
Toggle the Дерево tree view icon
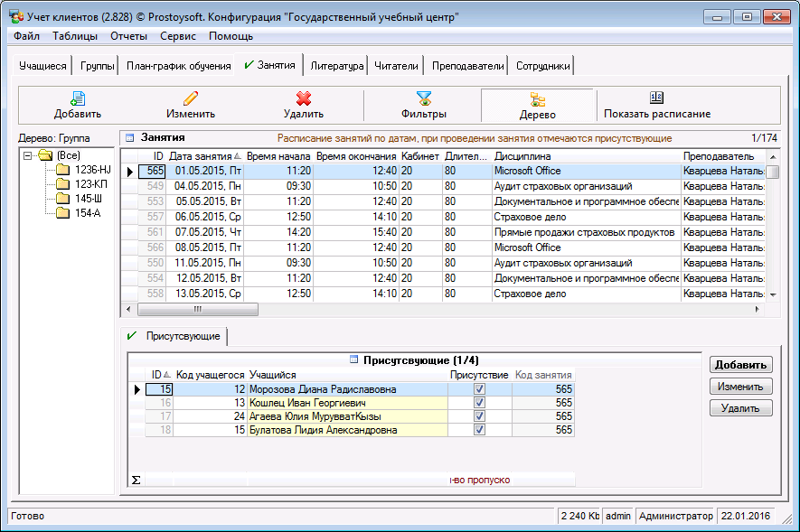537,98
